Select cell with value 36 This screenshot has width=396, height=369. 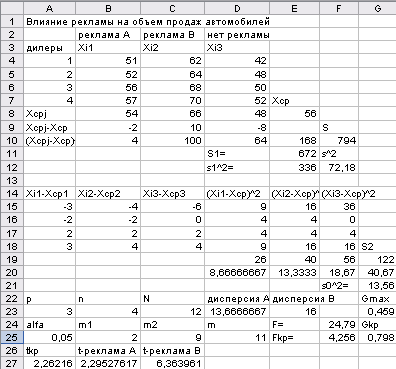[339, 206]
